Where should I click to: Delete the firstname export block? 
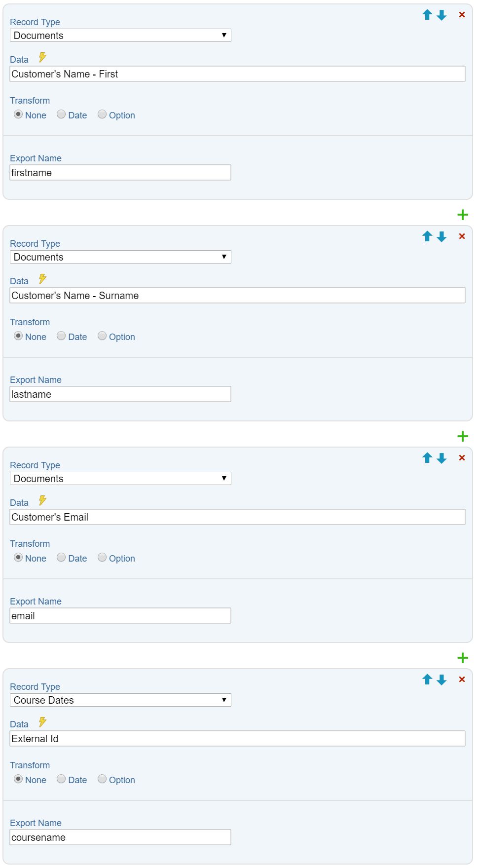[x=462, y=15]
